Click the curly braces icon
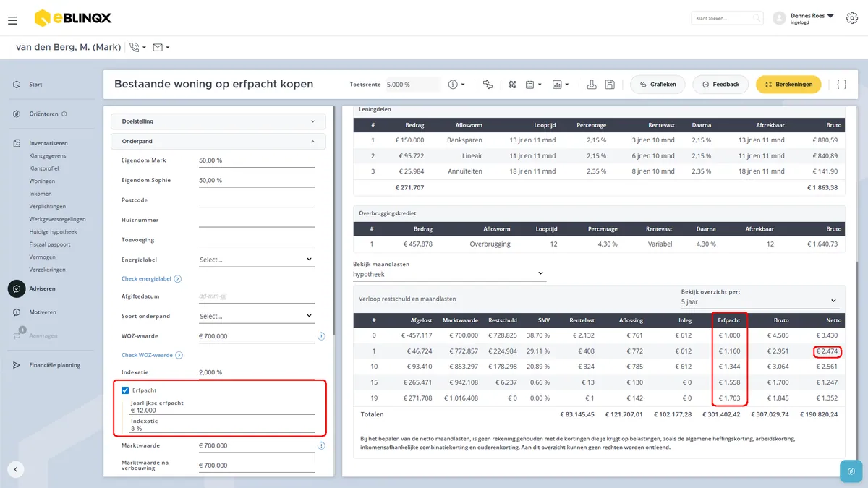868x488 pixels. tap(841, 85)
